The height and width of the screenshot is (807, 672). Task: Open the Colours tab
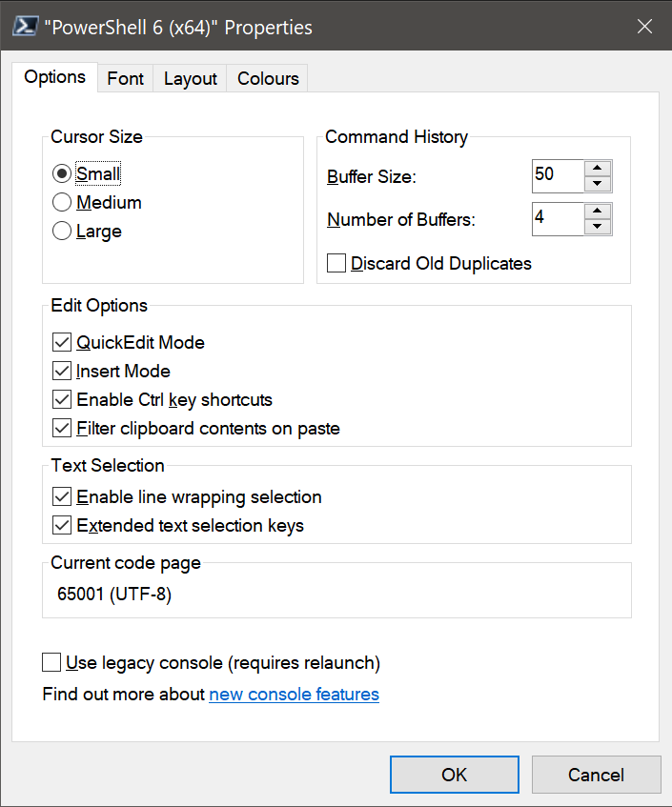[x=268, y=78]
